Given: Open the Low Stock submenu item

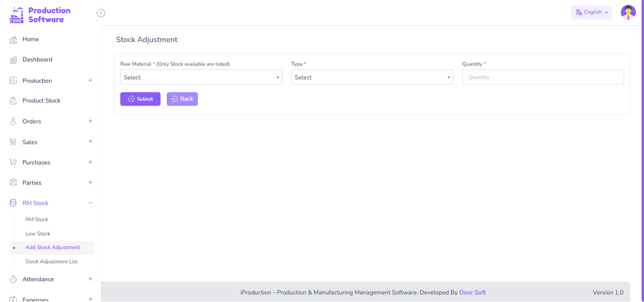Looking at the screenshot, I should (38, 233).
